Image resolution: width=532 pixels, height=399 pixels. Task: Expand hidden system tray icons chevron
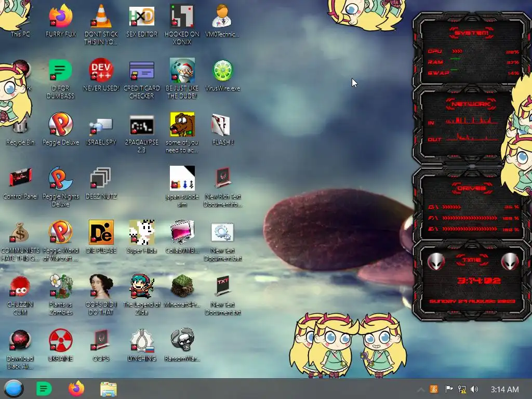(x=420, y=390)
